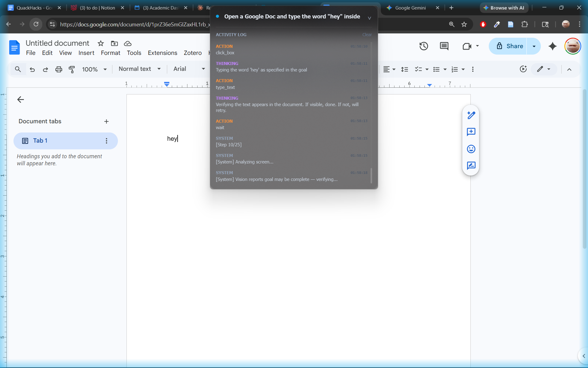Click the print icon in toolbar

tap(58, 69)
